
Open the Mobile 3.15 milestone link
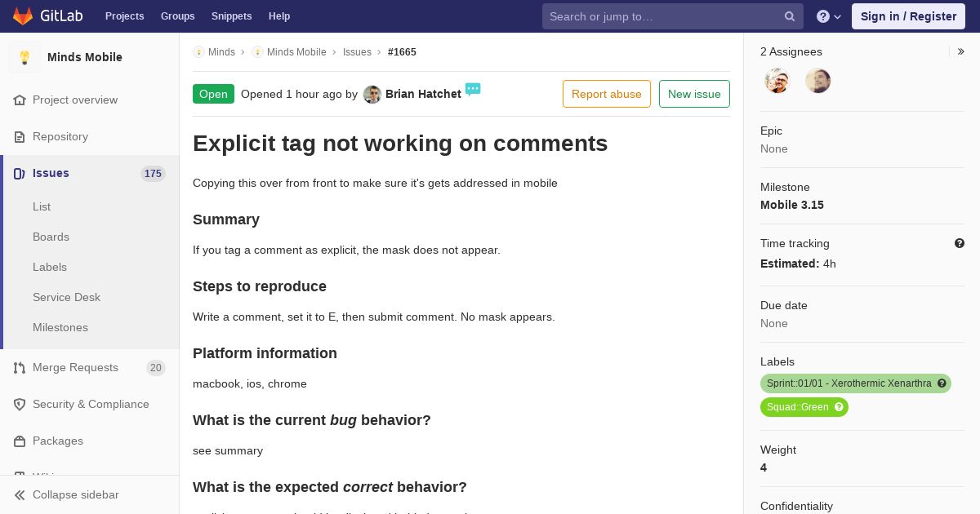click(792, 206)
